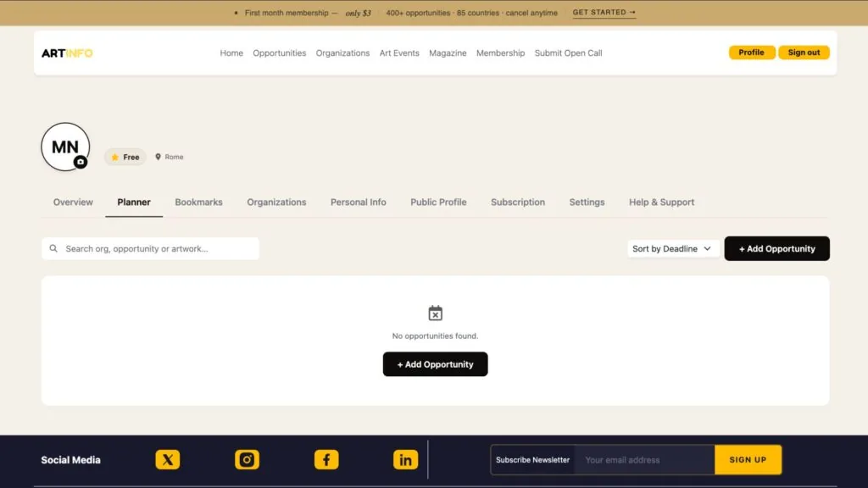Select the Planner tab
Viewport: 868px width, 488px height.
[x=134, y=202]
